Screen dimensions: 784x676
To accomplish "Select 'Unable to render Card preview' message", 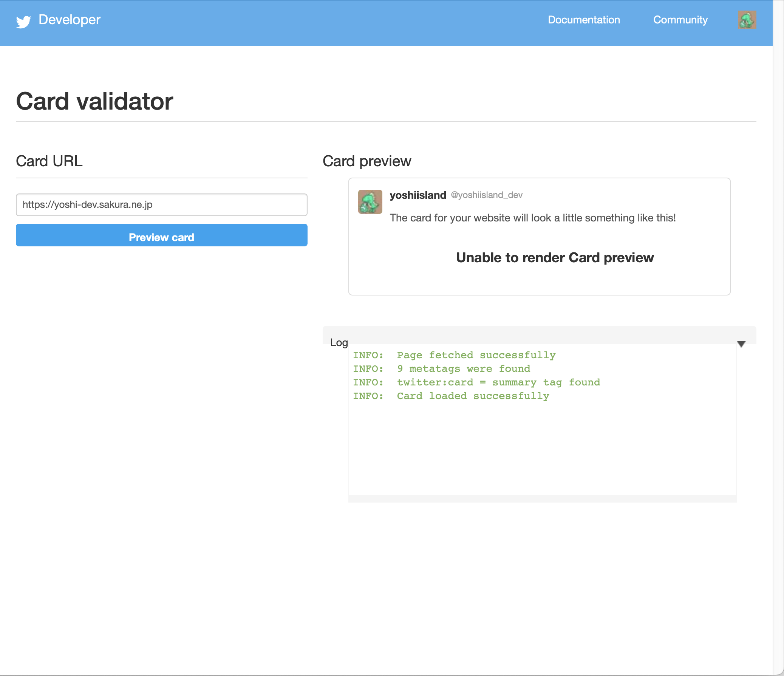I will point(555,257).
